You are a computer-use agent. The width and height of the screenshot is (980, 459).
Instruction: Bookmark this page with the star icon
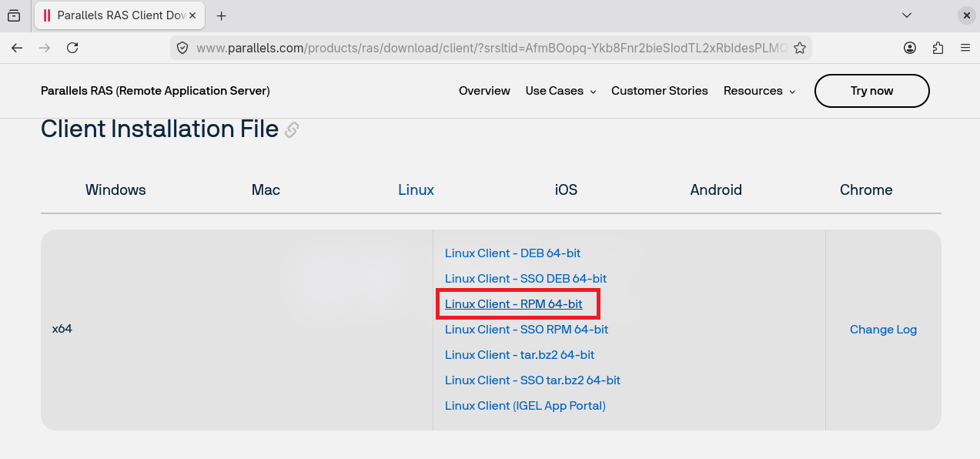pyautogui.click(x=800, y=48)
